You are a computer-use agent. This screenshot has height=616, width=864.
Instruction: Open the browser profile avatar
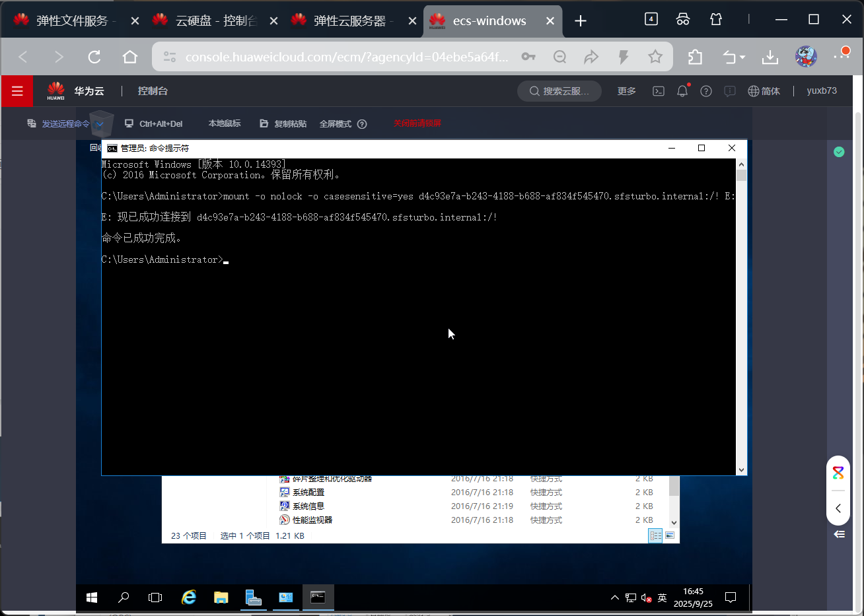[806, 57]
